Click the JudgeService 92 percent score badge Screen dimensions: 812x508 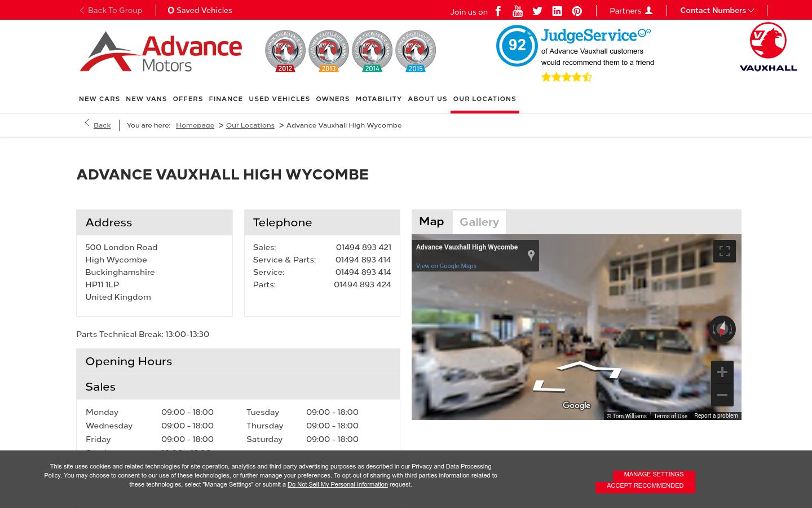517,46
